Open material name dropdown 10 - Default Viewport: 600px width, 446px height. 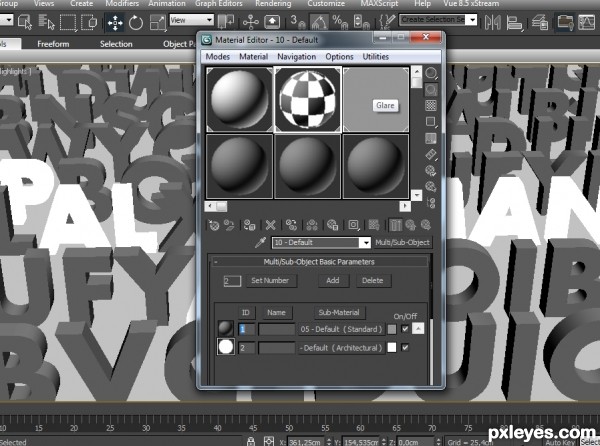coord(366,243)
